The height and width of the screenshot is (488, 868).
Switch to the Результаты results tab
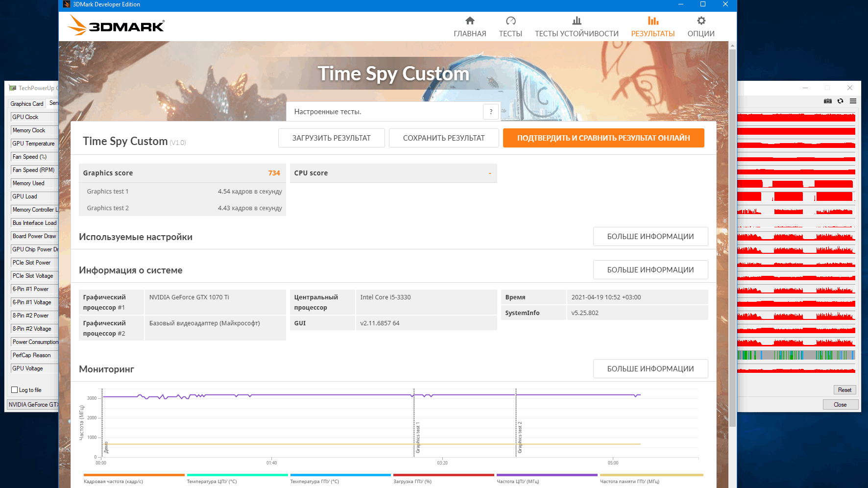[653, 27]
